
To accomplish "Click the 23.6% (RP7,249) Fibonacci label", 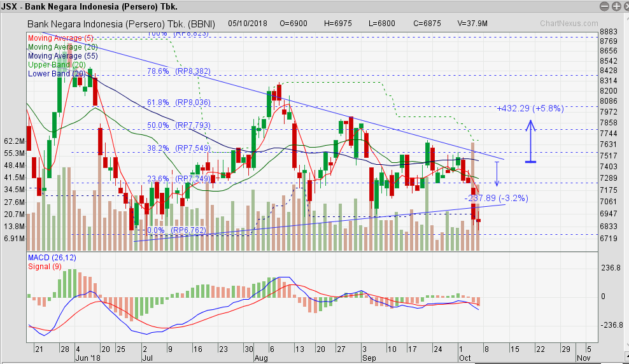I will point(178,179).
